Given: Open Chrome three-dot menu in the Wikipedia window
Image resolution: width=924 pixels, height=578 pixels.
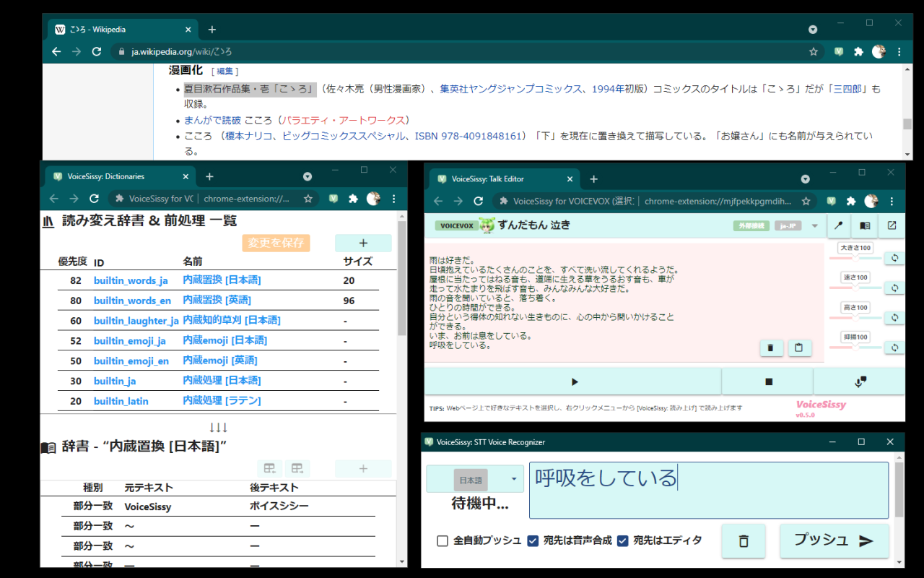Looking at the screenshot, I should tap(899, 52).
